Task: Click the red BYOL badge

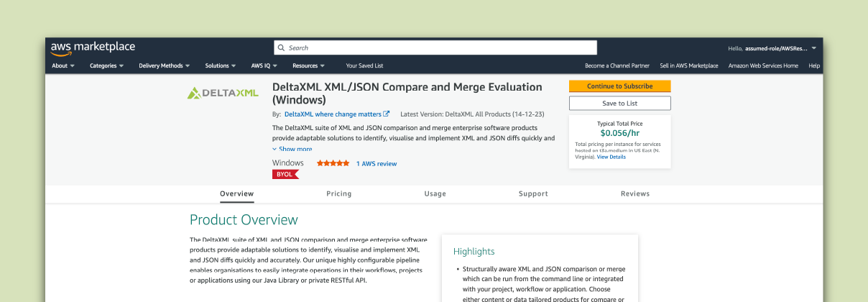Action: pyautogui.click(x=285, y=174)
